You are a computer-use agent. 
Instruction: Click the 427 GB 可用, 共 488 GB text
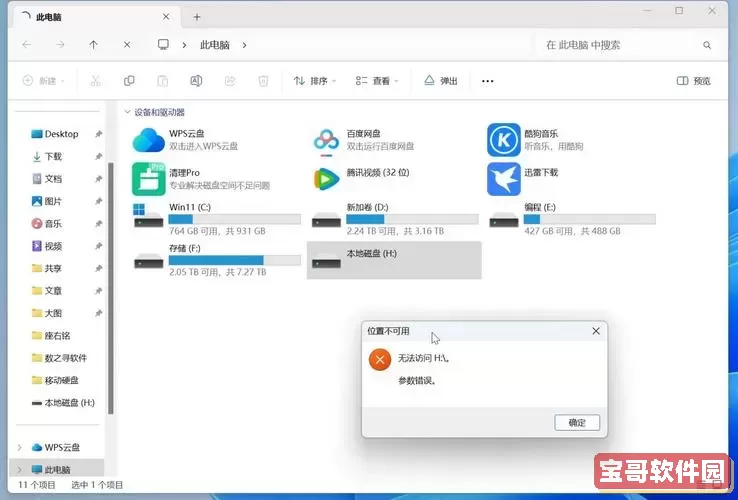tap(572, 231)
